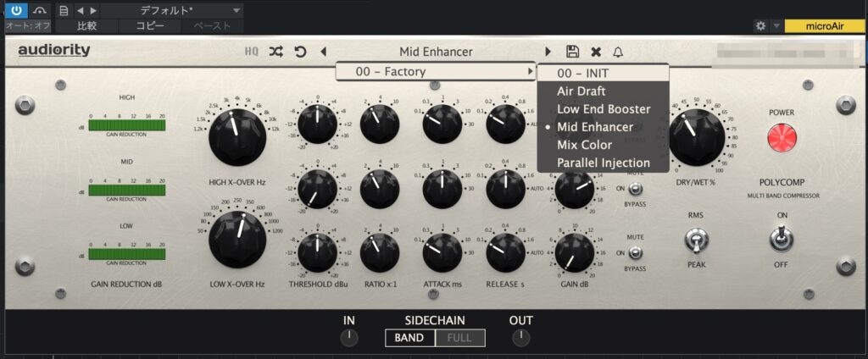Expand the 00 - Factory preset bank
The width and height of the screenshot is (868, 359).
click(x=436, y=72)
